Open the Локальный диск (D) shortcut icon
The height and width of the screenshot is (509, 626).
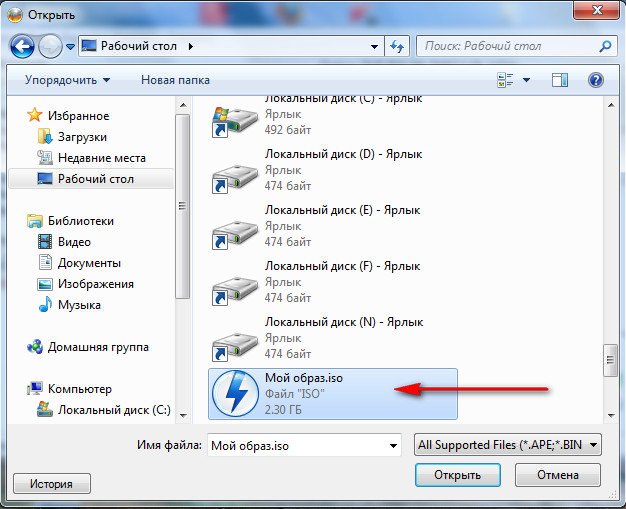[x=235, y=172]
